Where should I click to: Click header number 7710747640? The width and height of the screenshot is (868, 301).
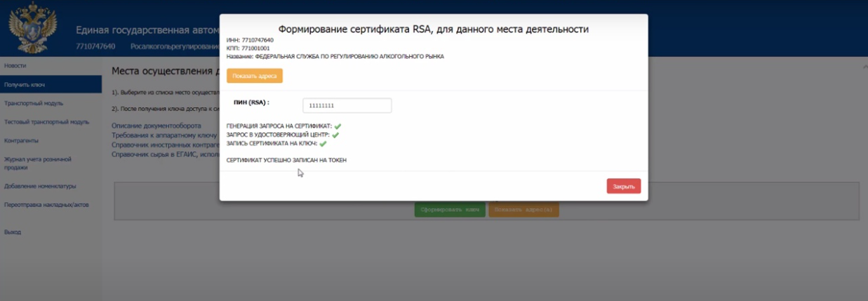pyautogui.click(x=95, y=46)
